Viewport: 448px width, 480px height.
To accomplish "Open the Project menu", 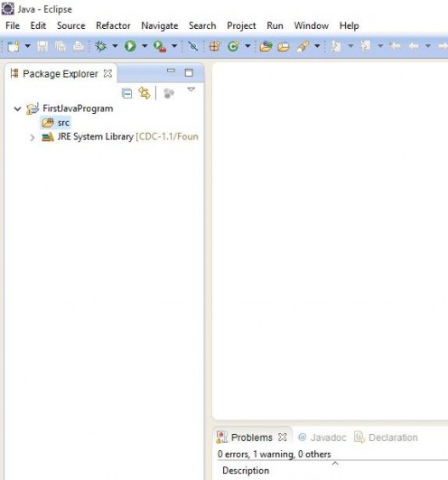I will click(x=241, y=25).
